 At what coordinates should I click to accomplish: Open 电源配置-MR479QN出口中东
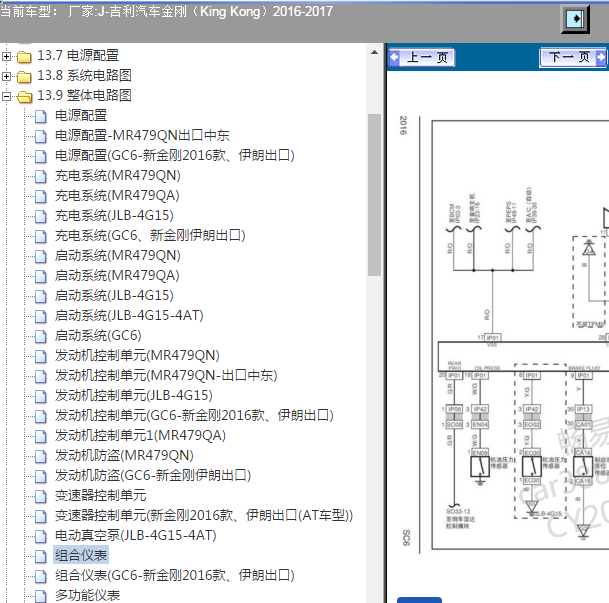click(x=142, y=136)
